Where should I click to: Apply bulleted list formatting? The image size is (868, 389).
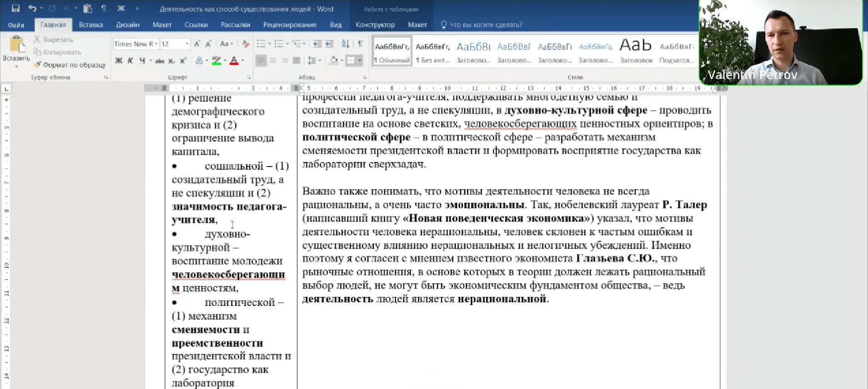click(261, 44)
